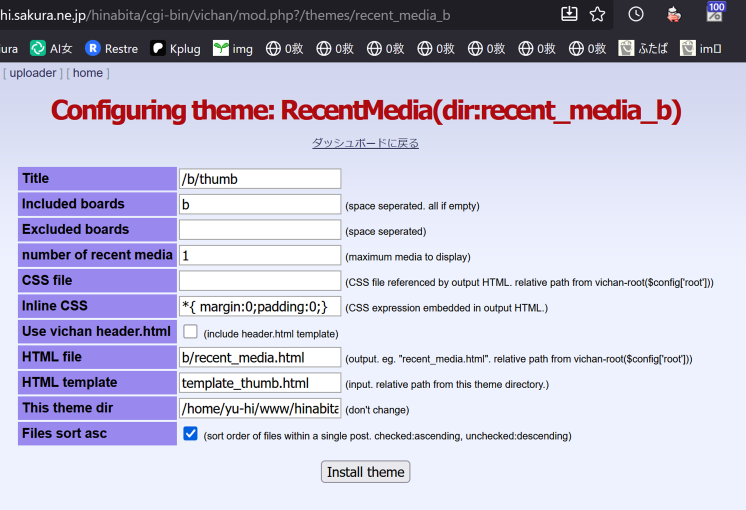This screenshot has height=510, width=746.
Task: Click the install/download icon in address bar
Action: 569,14
